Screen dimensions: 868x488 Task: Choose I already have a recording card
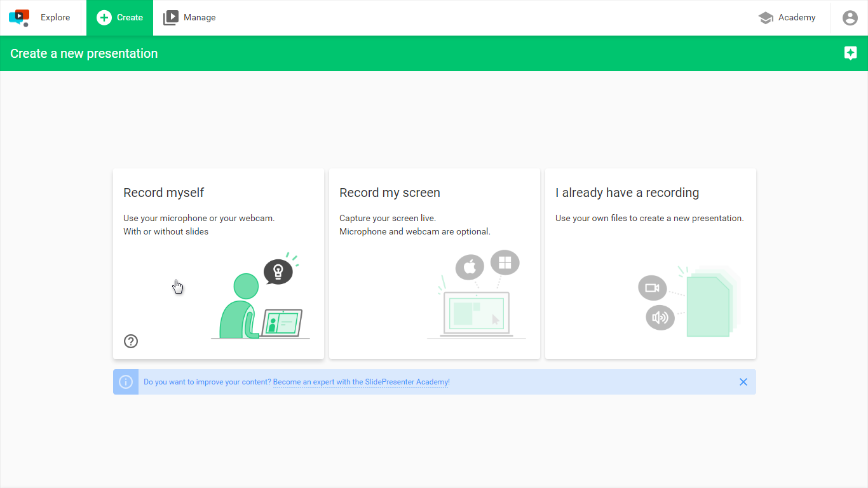[x=651, y=264]
